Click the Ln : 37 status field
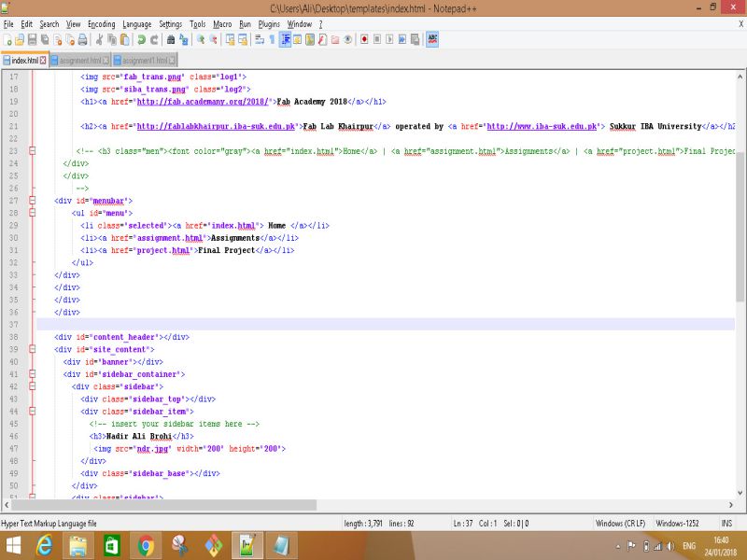Screen dimensions: 747x560 (x=462, y=524)
